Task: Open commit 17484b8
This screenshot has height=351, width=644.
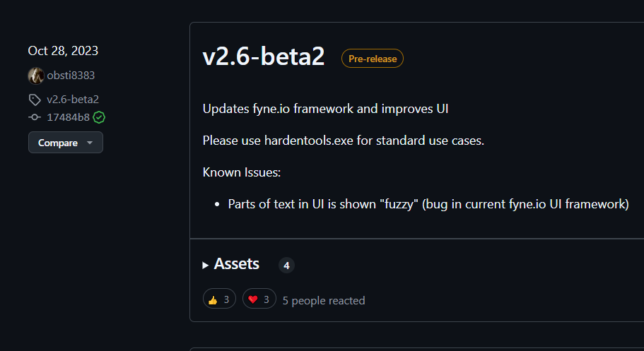Action: tap(68, 117)
